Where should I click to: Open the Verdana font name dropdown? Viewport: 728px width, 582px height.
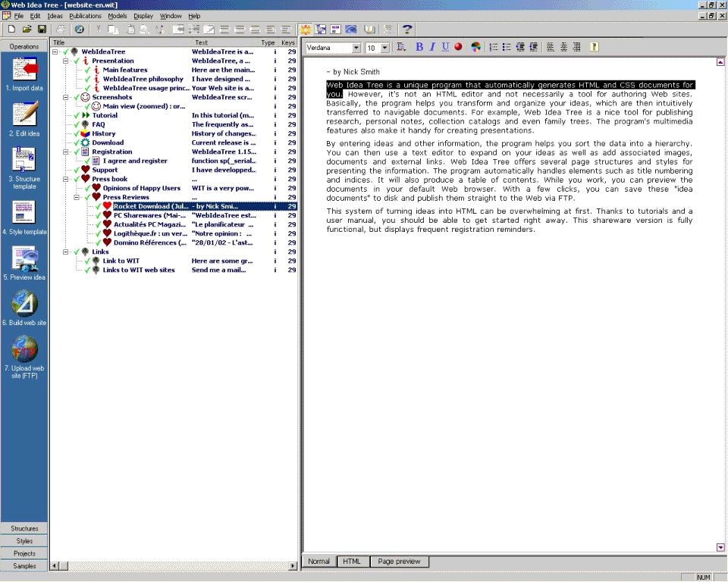click(356, 48)
